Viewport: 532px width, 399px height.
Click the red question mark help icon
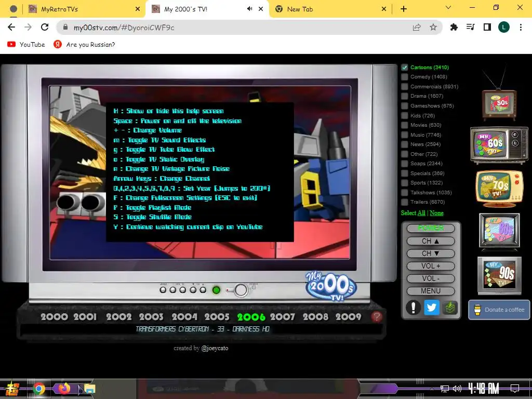[376, 316]
